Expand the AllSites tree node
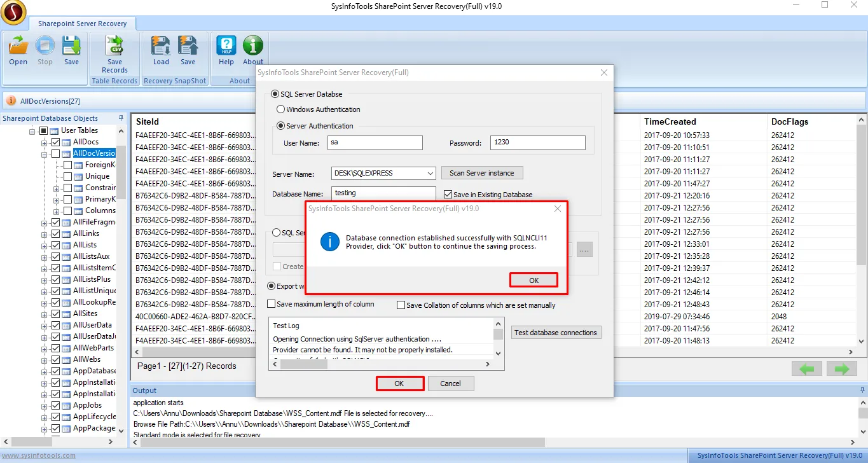Screen dimensions: 868x463 45,314
